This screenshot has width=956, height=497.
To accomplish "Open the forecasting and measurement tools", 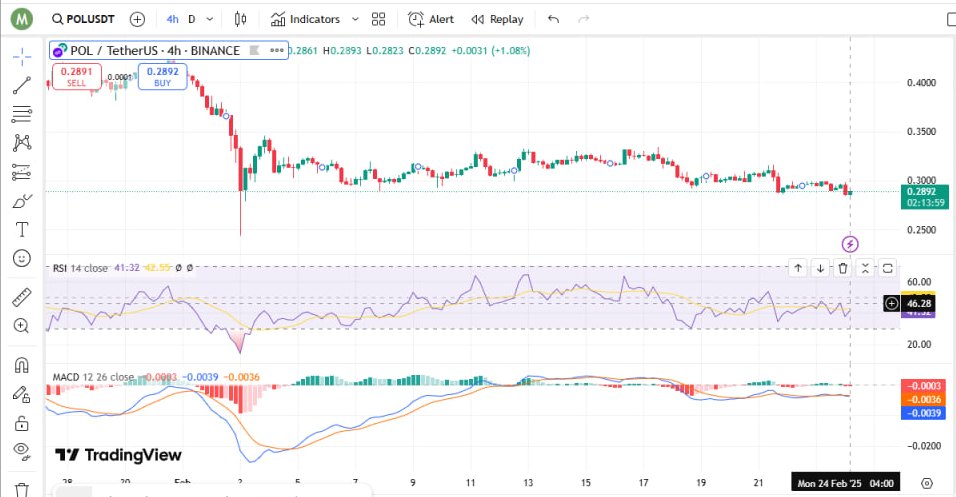I will click(x=22, y=172).
